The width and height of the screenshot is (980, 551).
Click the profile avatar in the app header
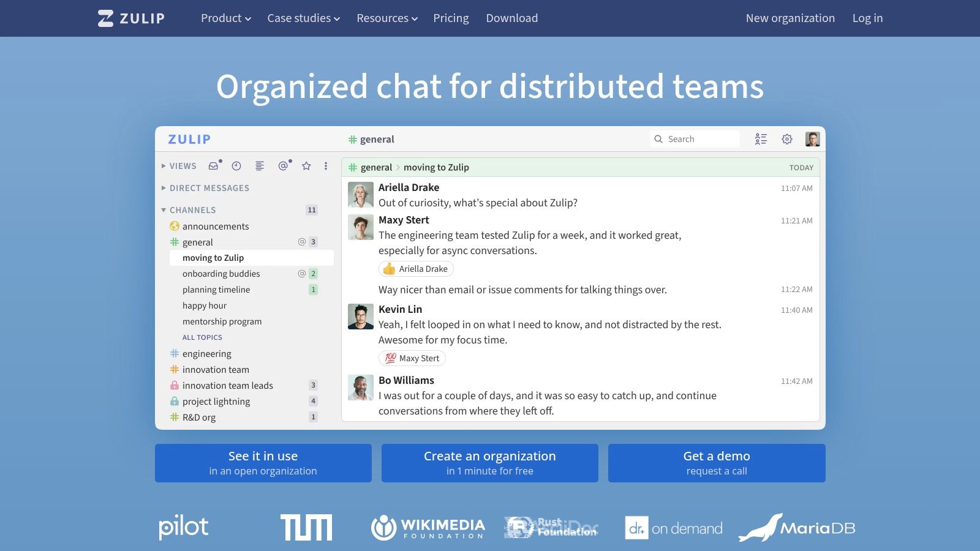(x=813, y=139)
